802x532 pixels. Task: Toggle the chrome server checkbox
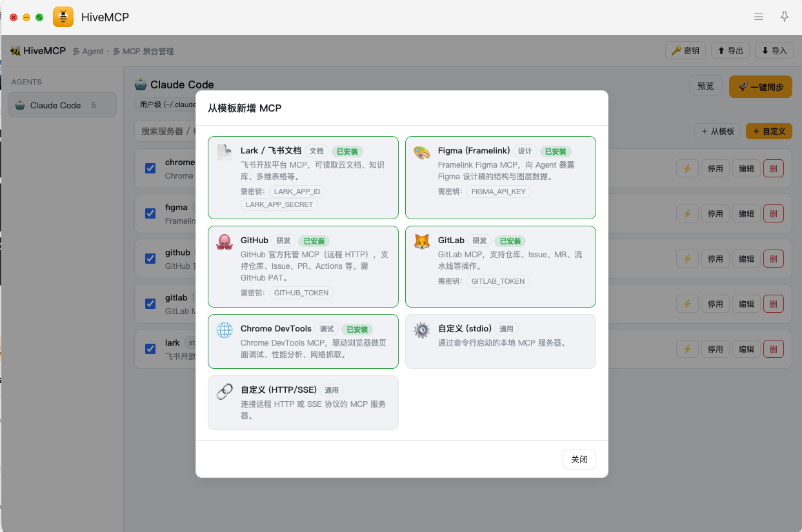[150, 168]
